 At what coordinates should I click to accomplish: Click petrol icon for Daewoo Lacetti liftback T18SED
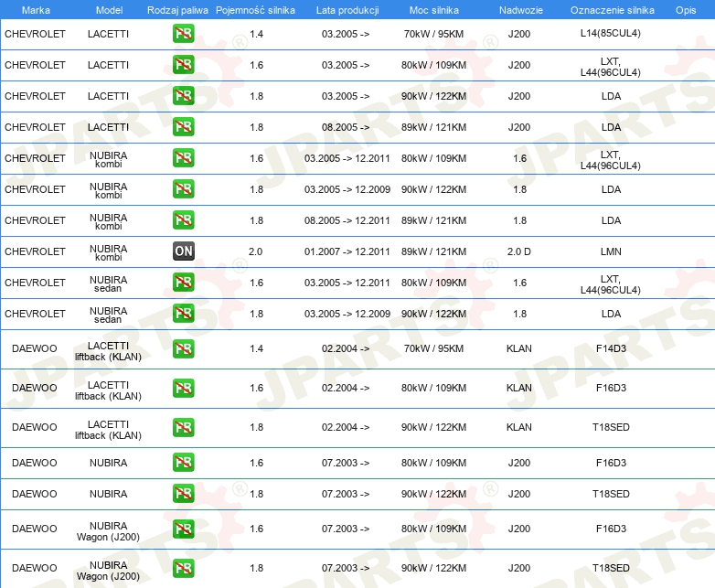point(183,427)
